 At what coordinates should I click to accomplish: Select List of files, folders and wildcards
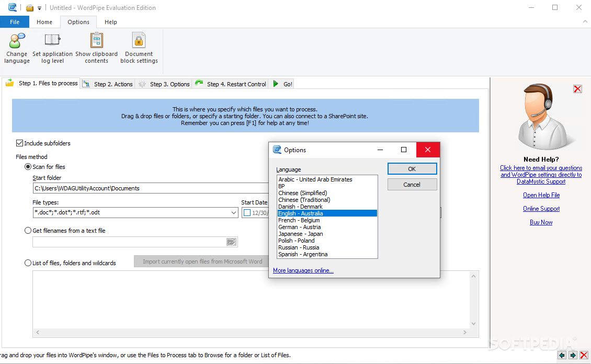click(x=28, y=263)
